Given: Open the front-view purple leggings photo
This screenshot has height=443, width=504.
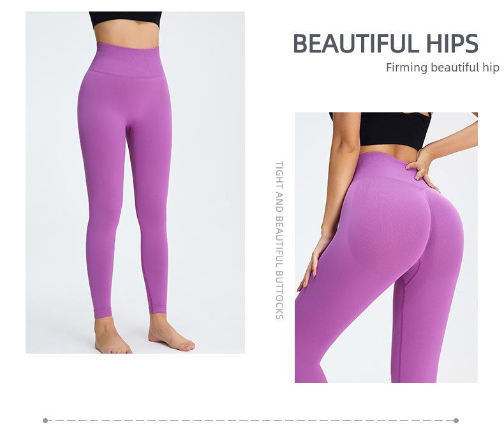Looking at the screenshot, I should 135,183.
